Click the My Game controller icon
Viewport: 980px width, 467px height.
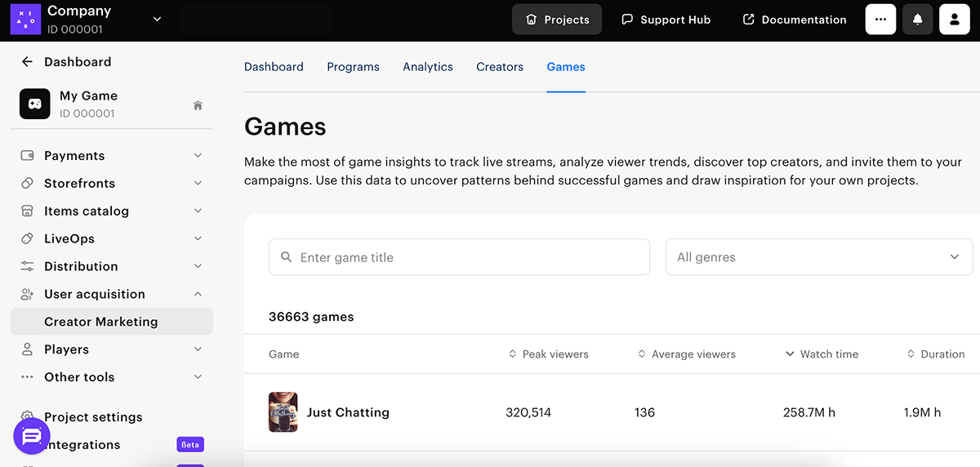point(35,105)
